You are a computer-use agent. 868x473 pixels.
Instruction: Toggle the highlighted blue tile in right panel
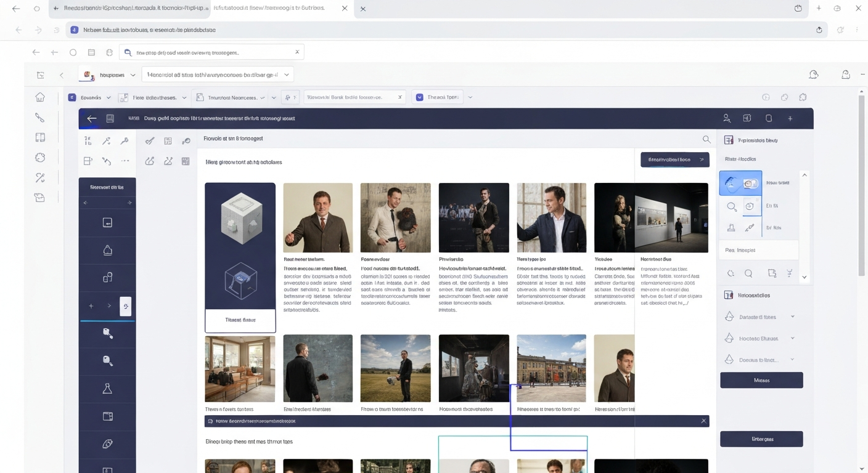point(740,183)
